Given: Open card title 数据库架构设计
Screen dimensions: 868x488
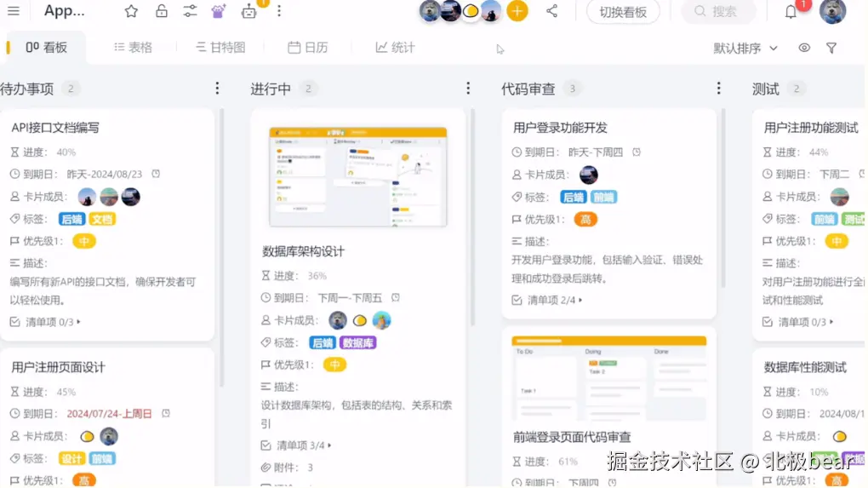Looking at the screenshot, I should (303, 251).
